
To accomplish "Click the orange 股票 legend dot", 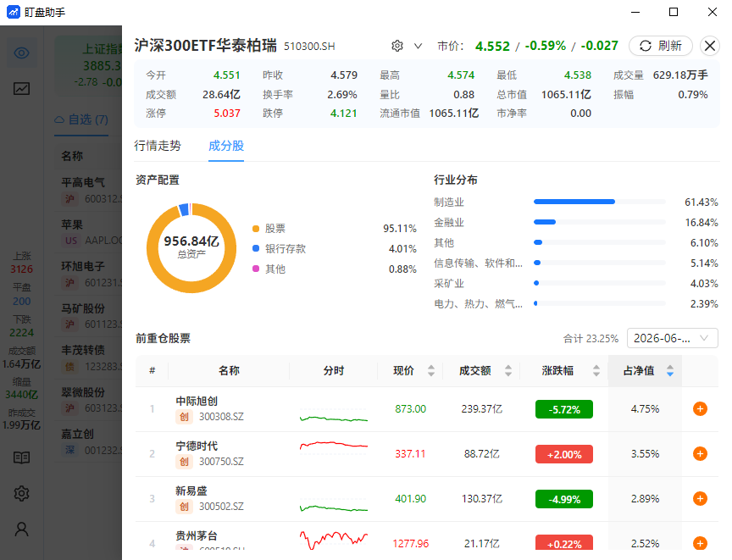I will pyautogui.click(x=255, y=228).
